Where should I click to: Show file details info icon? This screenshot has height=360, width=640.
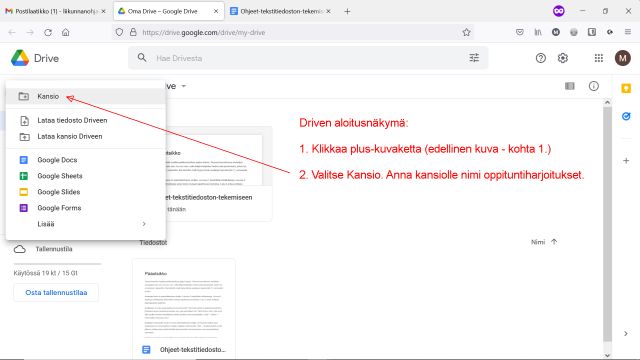(x=593, y=86)
